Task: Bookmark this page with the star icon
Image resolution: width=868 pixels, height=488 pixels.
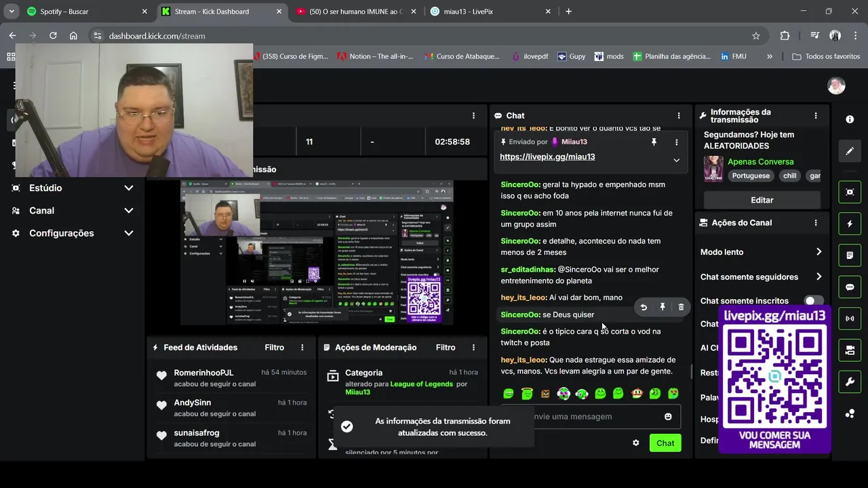Action: tap(756, 36)
